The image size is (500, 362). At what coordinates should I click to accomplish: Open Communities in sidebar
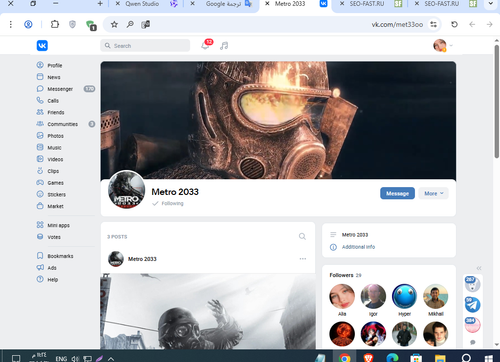[x=62, y=124]
